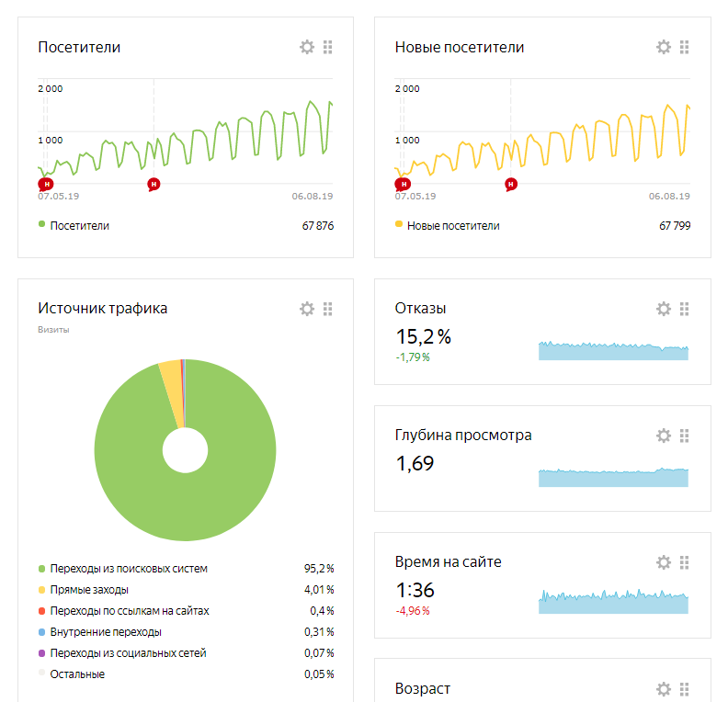Open settings gear for Посетители widget
728x702 pixels.
(307, 47)
